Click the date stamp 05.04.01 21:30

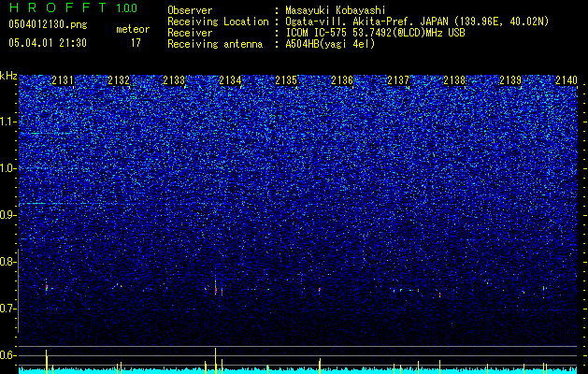tap(48, 43)
